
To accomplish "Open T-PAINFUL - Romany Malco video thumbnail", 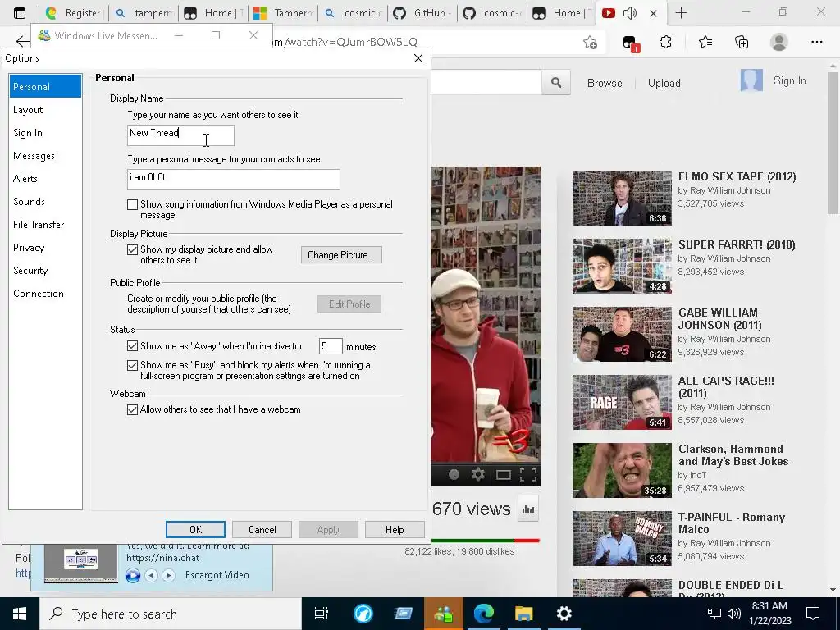I will 622,538.
